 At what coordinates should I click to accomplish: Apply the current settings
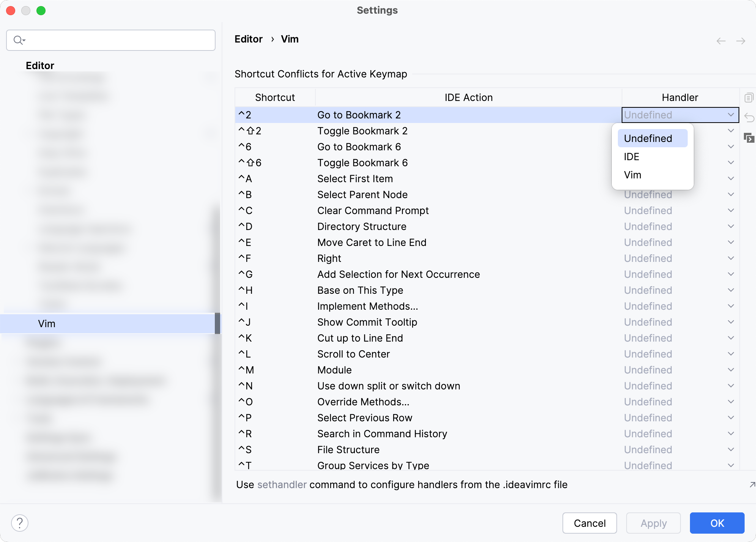pyautogui.click(x=653, y=523)
